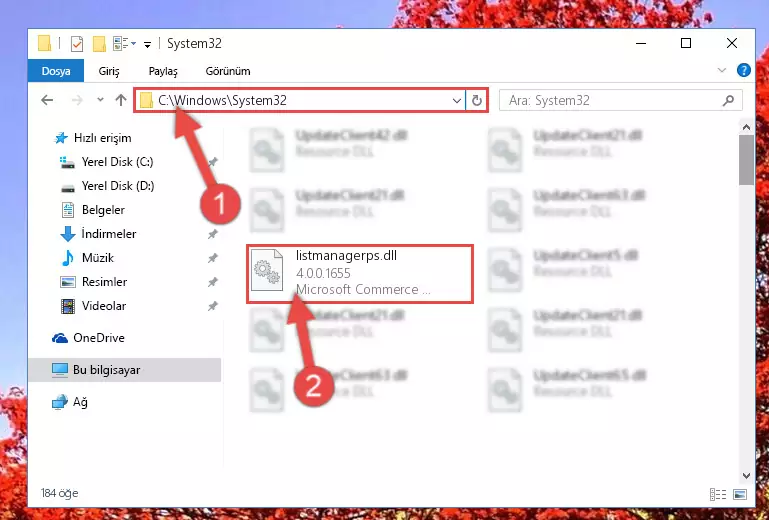
Task: Click the listmanagerps.dll gear file icon
Action: tap(267, 270)
